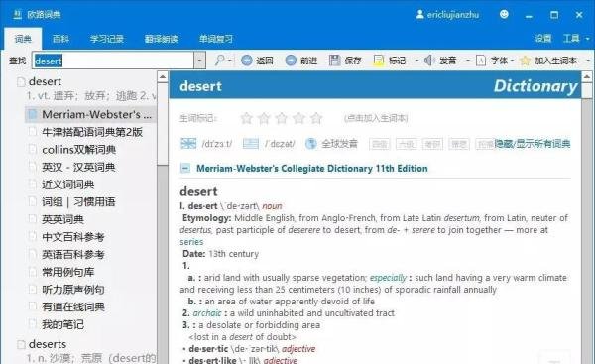Select 英英词典 in the list
Image resolution: width=595 pixels, height=364 pixels.
pos(63,219)
